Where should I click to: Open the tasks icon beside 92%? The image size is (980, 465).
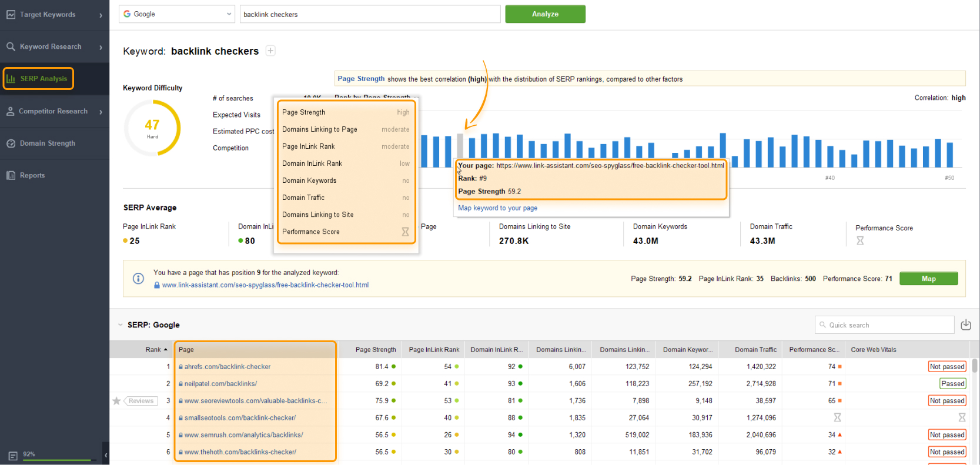13,456
